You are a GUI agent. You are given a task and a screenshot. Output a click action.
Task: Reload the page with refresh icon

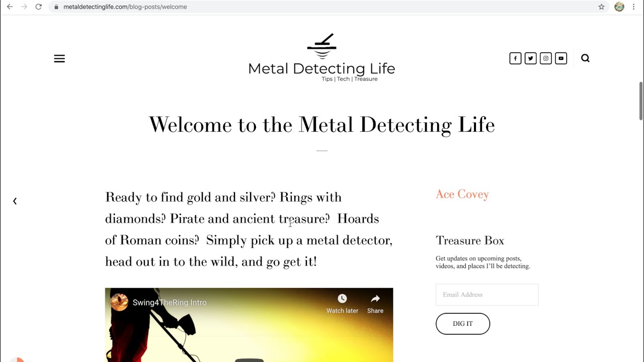(x=38, y=7)
